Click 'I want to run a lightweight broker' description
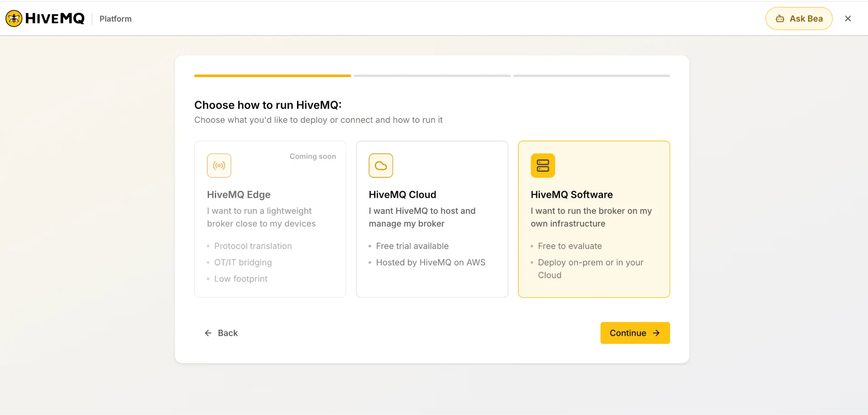Screen dimensions: 868x415 (261, 217)
